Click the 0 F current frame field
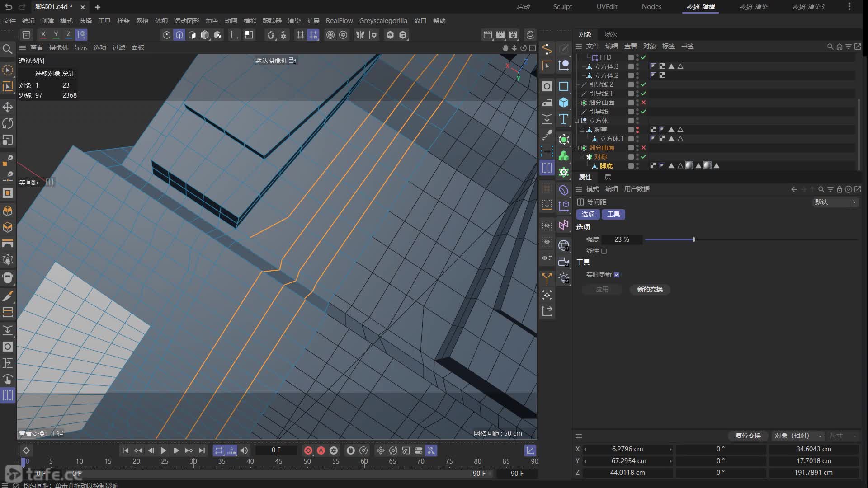 coord(276,450)
